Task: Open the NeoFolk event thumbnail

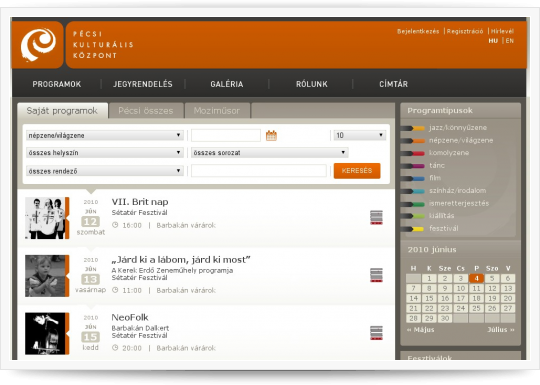Action: tap(45, 334)
